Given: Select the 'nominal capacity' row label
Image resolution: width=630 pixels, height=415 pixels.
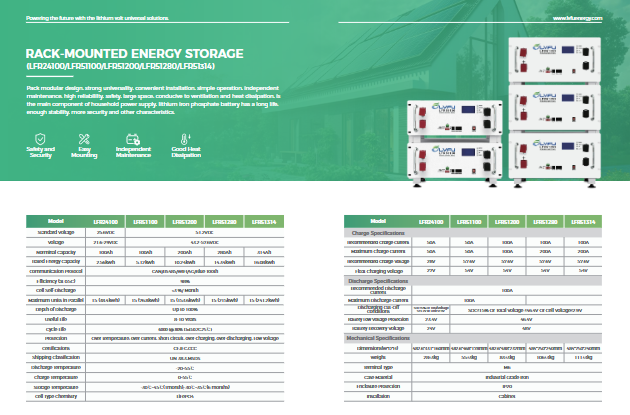Looking at the screenshot, I should click(x=56, y=252).
